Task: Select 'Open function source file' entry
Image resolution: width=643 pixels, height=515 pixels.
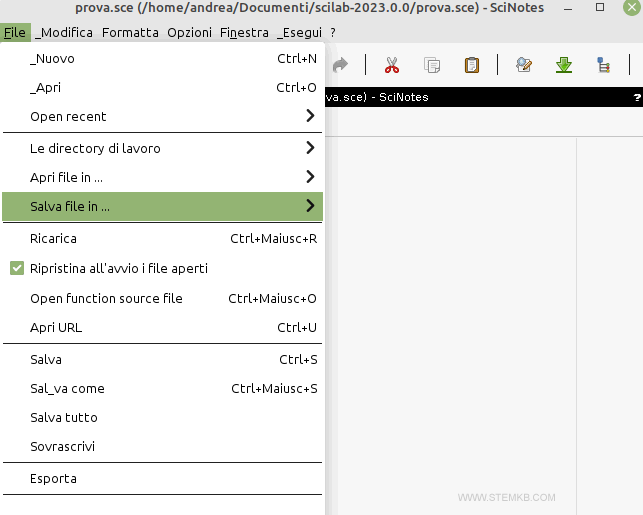Action: [106, 298]
